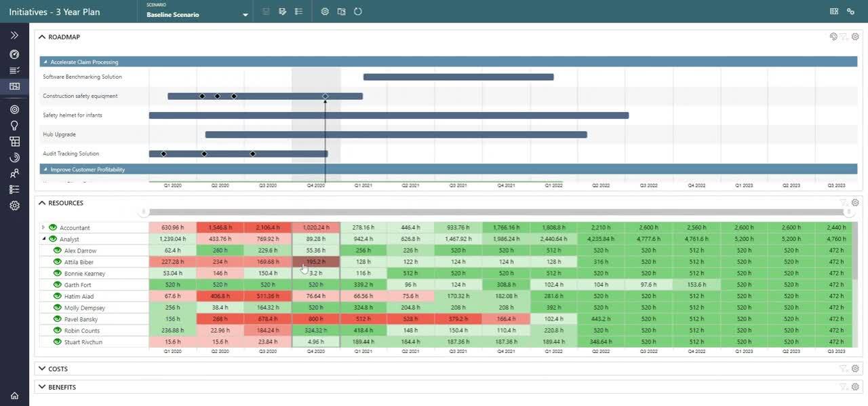Toggle visibility eye for Alex Darrow

58,251
